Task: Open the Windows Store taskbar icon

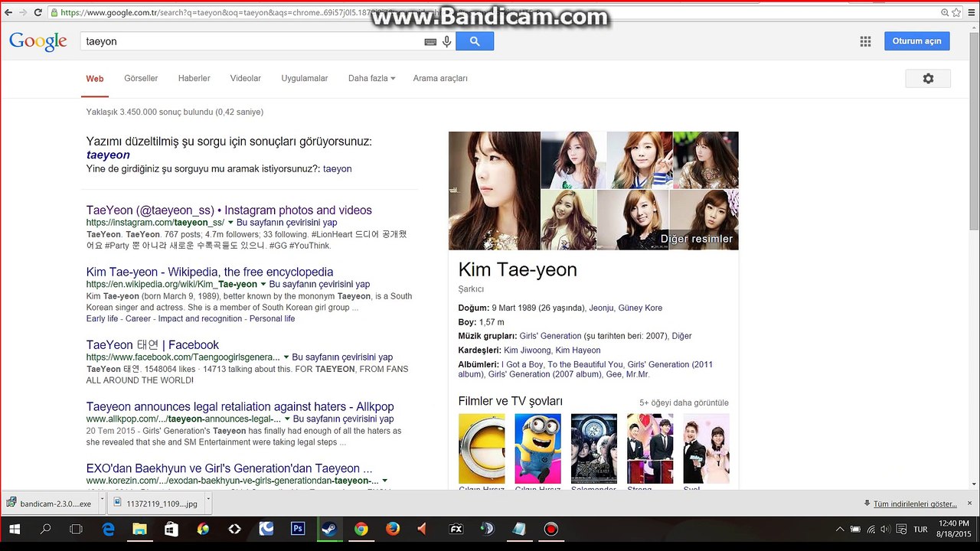Action: 171,529
